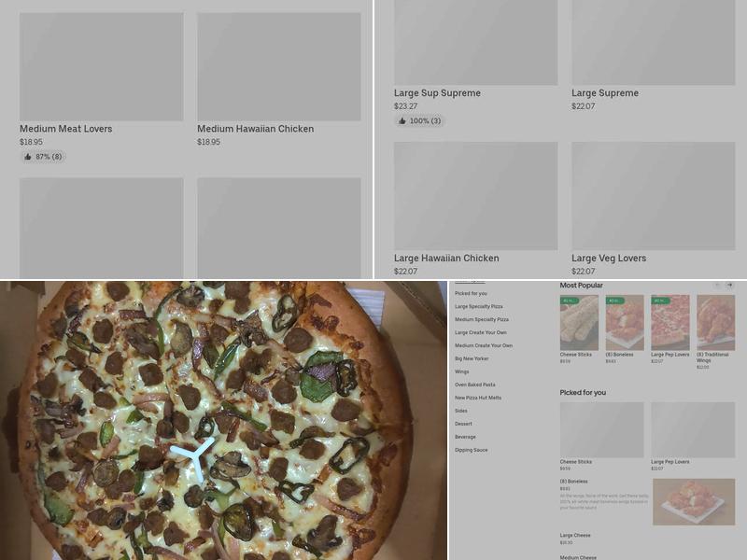Open the Large Veg Lovers image placeholder
The image size is (747, 560).
point(654,196)
